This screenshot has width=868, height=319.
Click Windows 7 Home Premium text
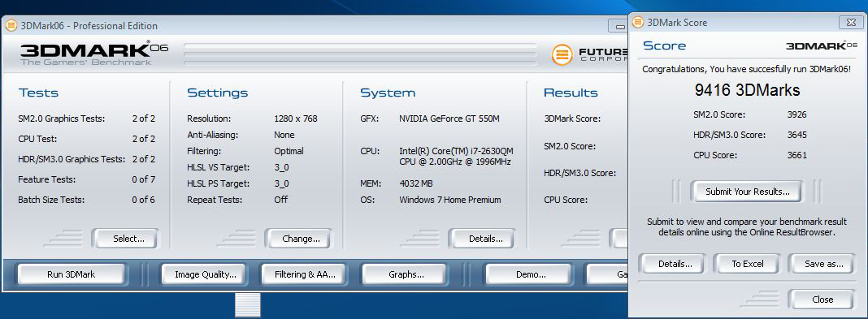[450, 200]
